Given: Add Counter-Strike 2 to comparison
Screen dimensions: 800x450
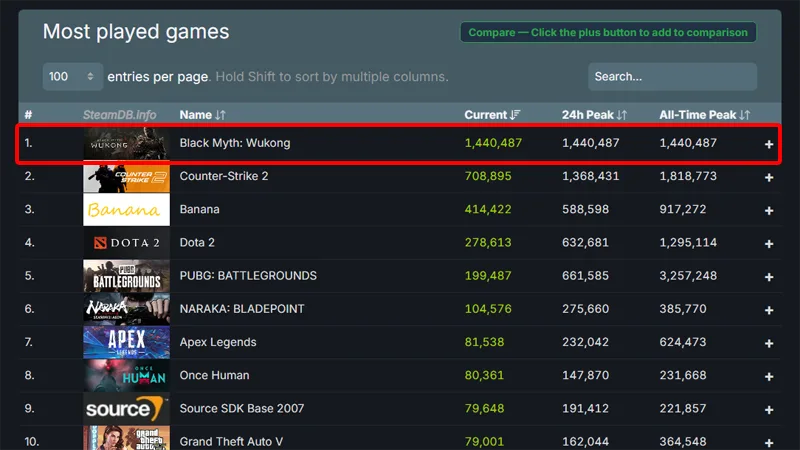Looking at the screenshot, I should (x=769, y=178).
